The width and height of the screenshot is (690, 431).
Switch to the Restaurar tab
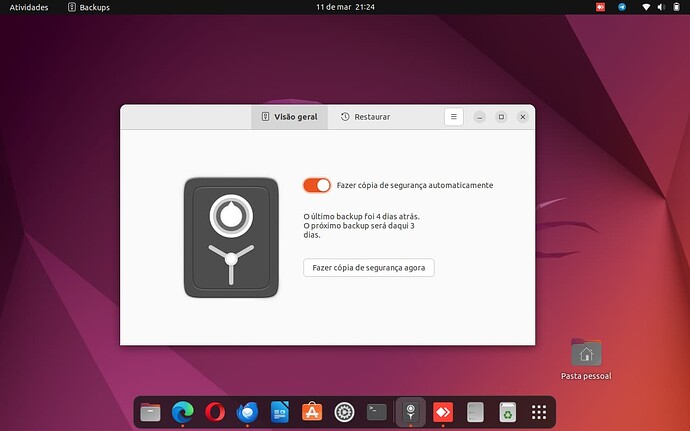coord(365,117)
